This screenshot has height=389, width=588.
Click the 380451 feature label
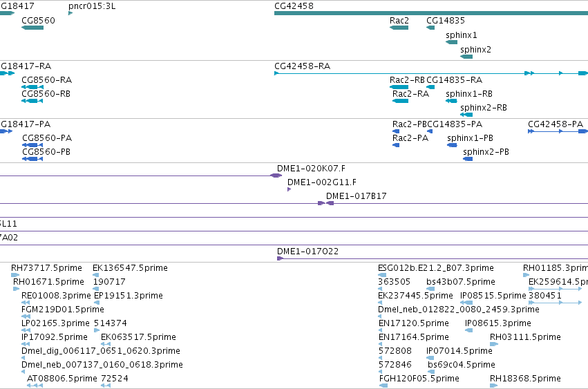545,296
